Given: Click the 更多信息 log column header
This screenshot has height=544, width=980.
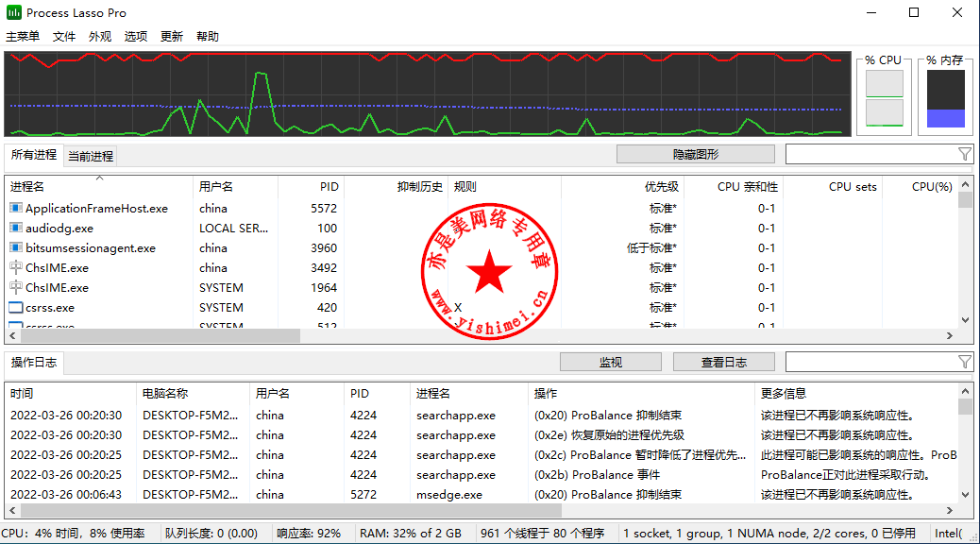Looking at the screenshot, I should pyautogui.click(x=856, y=393).
